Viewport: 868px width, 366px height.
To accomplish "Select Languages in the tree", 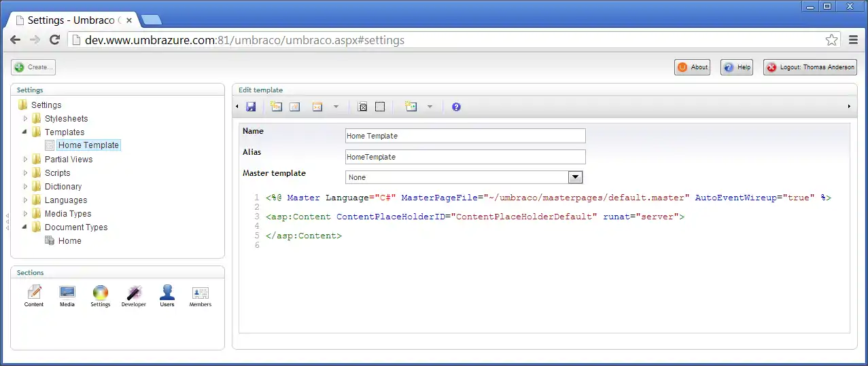I will click(x=66, y=200).
